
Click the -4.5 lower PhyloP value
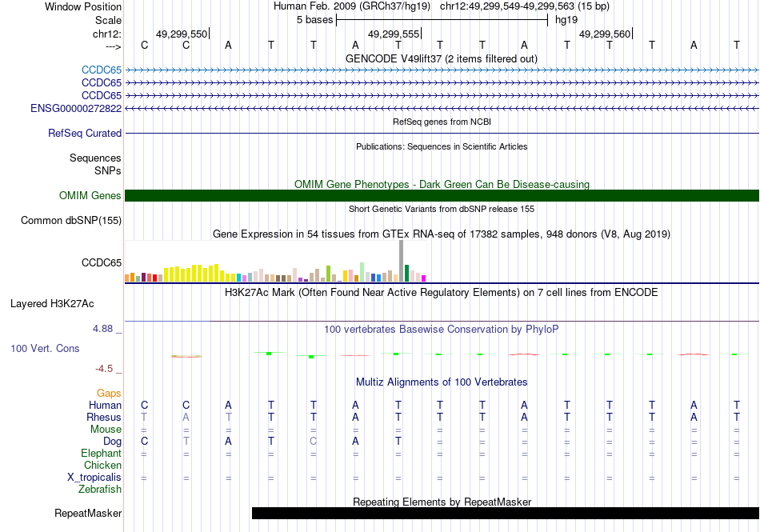[x=104, y=368]
